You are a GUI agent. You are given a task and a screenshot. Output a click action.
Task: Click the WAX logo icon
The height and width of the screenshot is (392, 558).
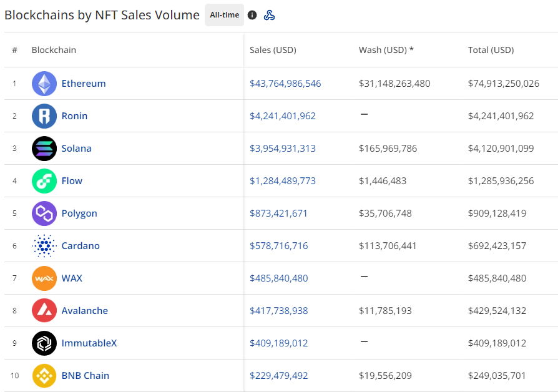point(44,278)
